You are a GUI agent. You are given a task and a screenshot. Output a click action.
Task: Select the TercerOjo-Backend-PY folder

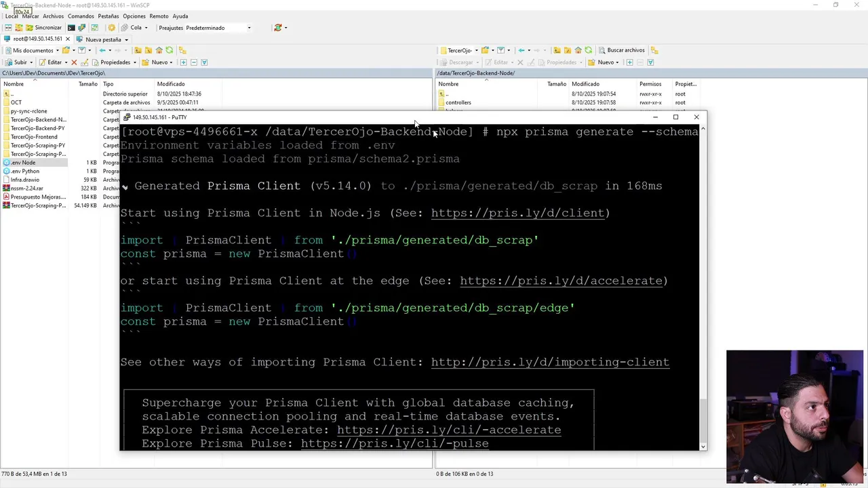(x=37, y=128)
